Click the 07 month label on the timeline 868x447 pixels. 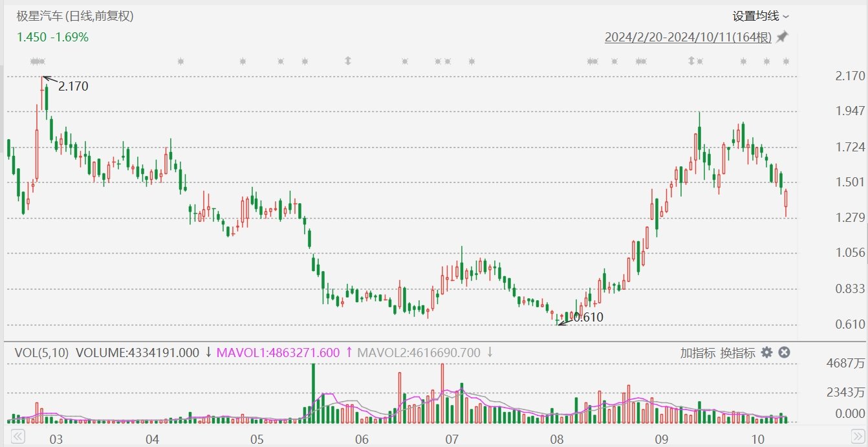click(x=451, y=440)
